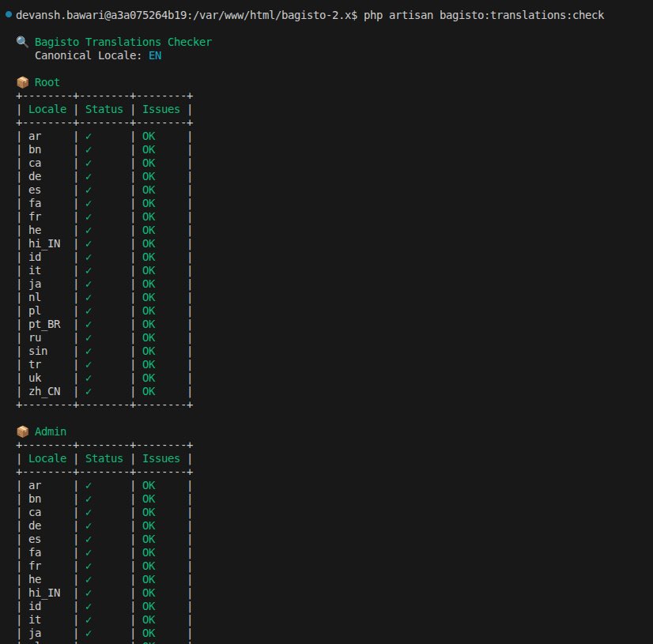Image resolution: width=653 pixels, height=644 pixels.
Task: Click the green checkmark in Root table's hi_IN row
Action: pyautogui.click(x=89, y=243)
